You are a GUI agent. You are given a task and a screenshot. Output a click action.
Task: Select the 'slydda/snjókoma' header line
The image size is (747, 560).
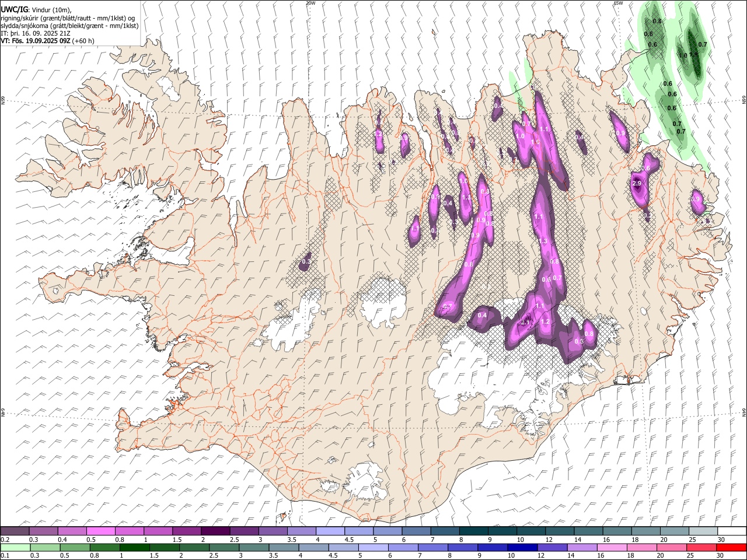pyautogui.click(x=69, y=26)
